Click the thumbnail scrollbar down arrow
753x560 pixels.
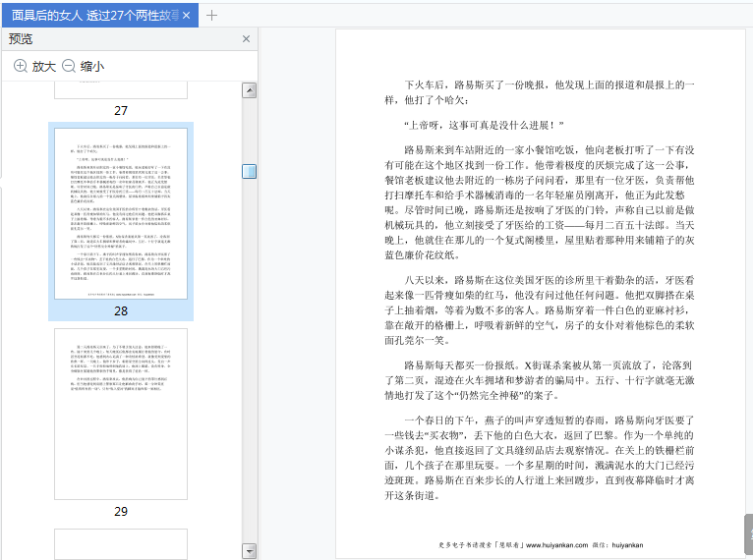(249, 551)
